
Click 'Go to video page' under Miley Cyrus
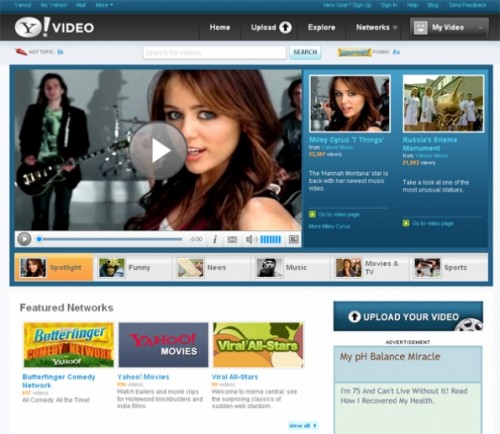[339, 214]
